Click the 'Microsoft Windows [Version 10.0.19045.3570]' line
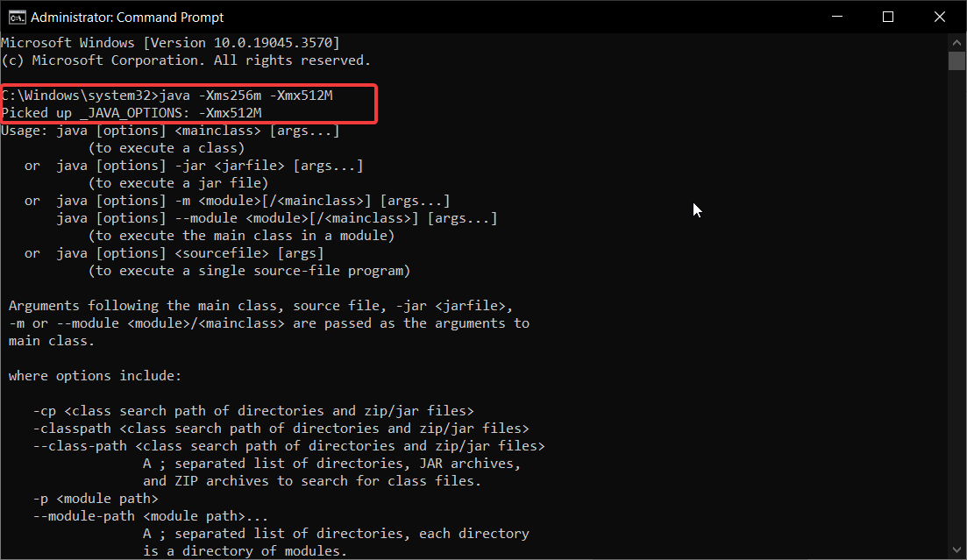The image size is (967, 560). (x=170, y=43)
